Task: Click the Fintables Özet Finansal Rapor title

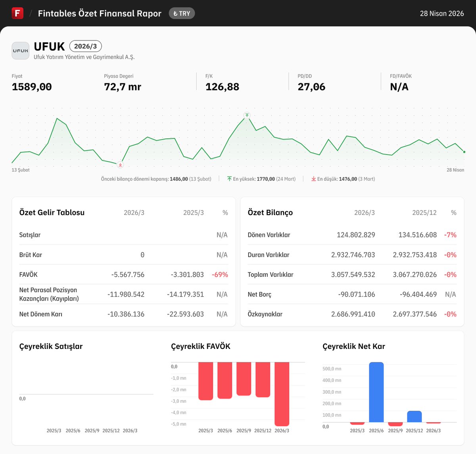Action: pos(100,13)
